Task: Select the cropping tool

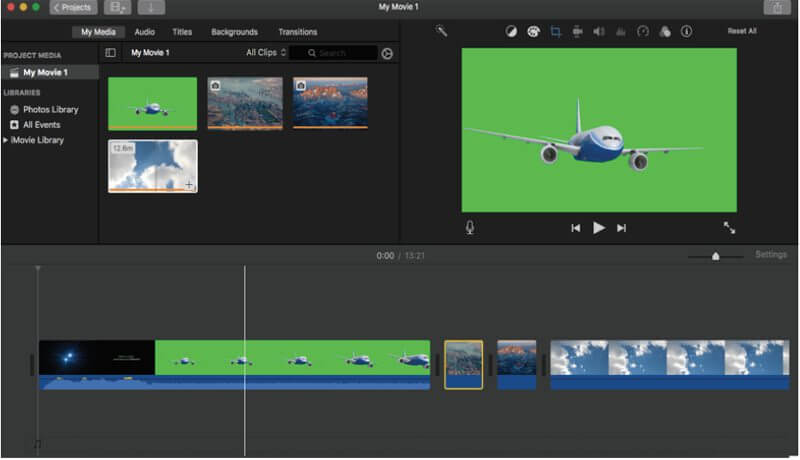Action: (556, 32)
